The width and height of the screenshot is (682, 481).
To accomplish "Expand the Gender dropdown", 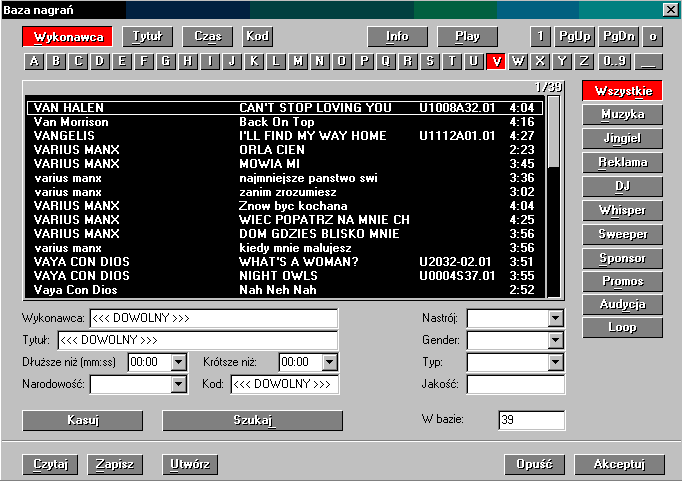I will tap(555, 340).
